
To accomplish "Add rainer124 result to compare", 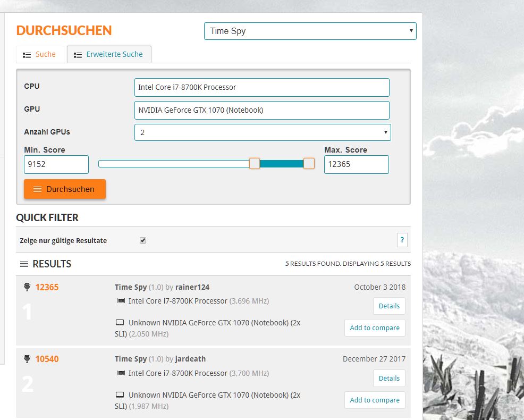I will (x=375, y=327).
